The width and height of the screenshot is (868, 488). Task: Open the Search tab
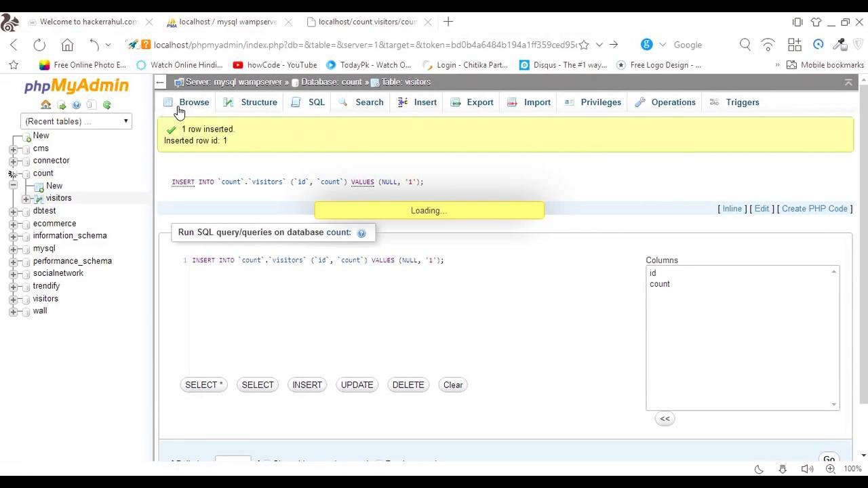(361, 102)
